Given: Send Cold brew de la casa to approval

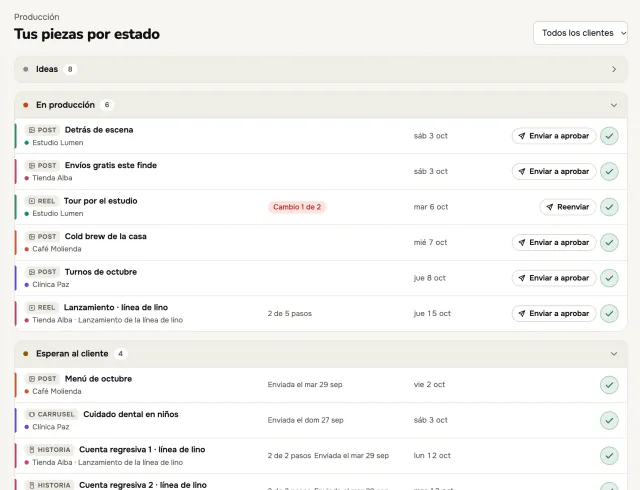Looking at the screenshot, I should coord(554,243).
